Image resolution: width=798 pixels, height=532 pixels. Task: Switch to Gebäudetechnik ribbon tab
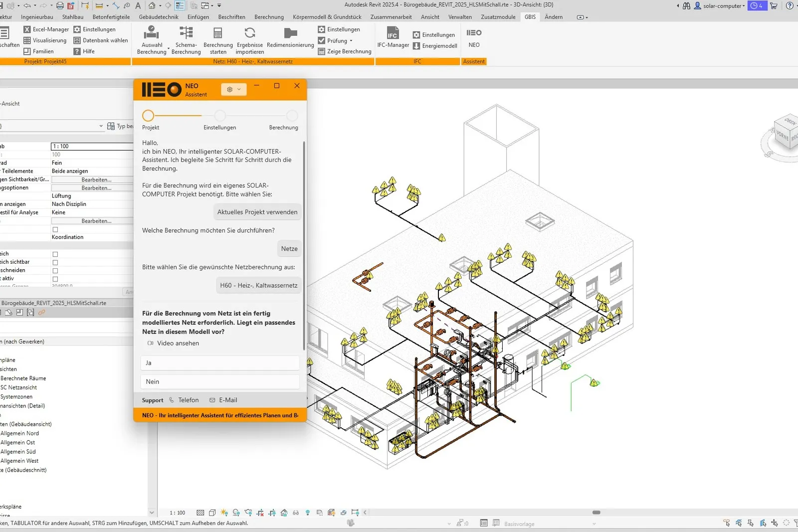point(159,17)
